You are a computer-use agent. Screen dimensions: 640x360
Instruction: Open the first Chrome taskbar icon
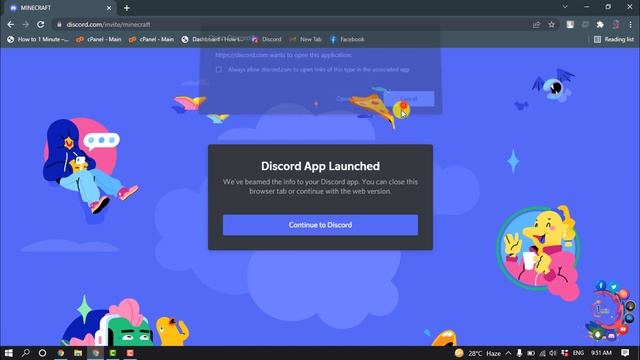coord(61,353)
